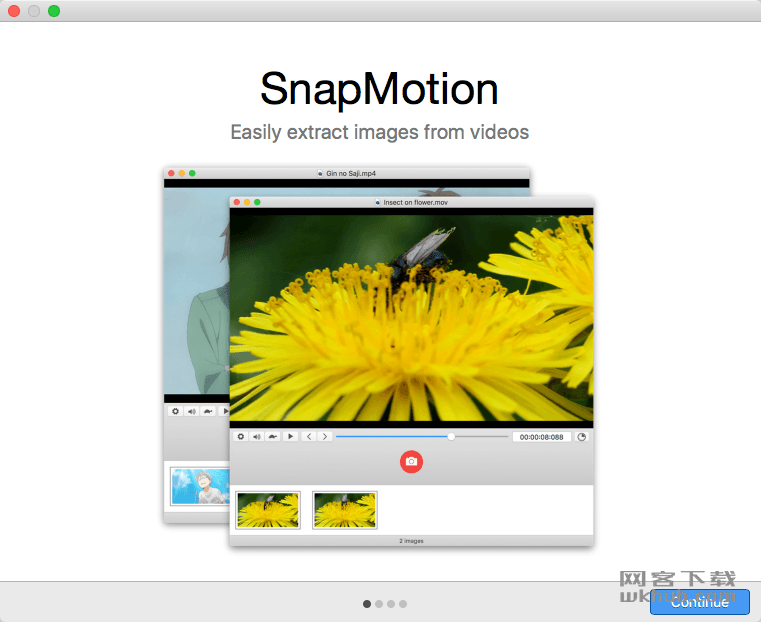This screenshot has width=761, height=622.
Task: Click the playback position slider knob
Action: 451,437
